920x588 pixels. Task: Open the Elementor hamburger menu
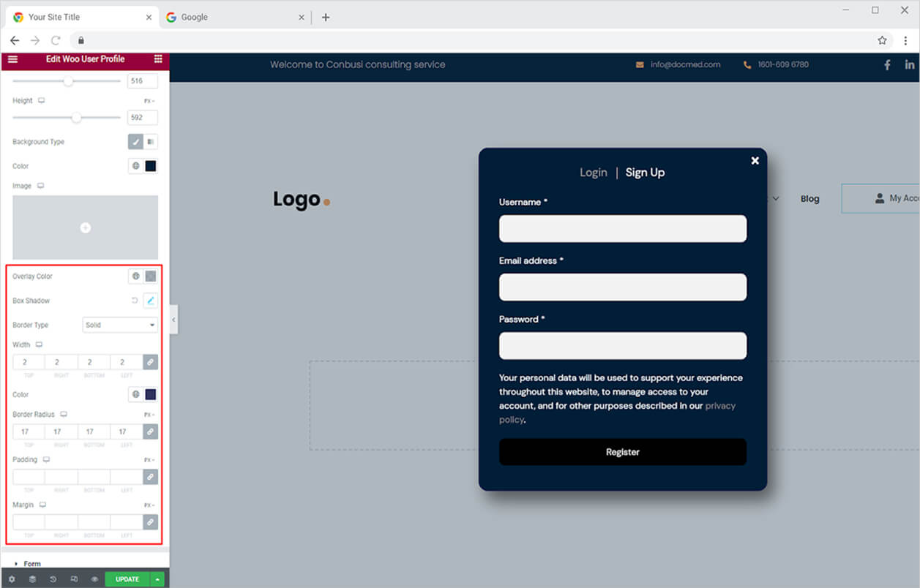(x=12, y=59)
